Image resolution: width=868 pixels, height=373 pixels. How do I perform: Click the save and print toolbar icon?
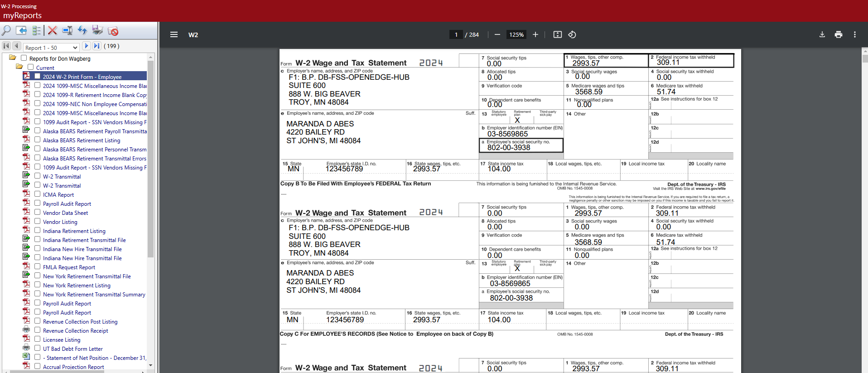[x=97, y=30]
